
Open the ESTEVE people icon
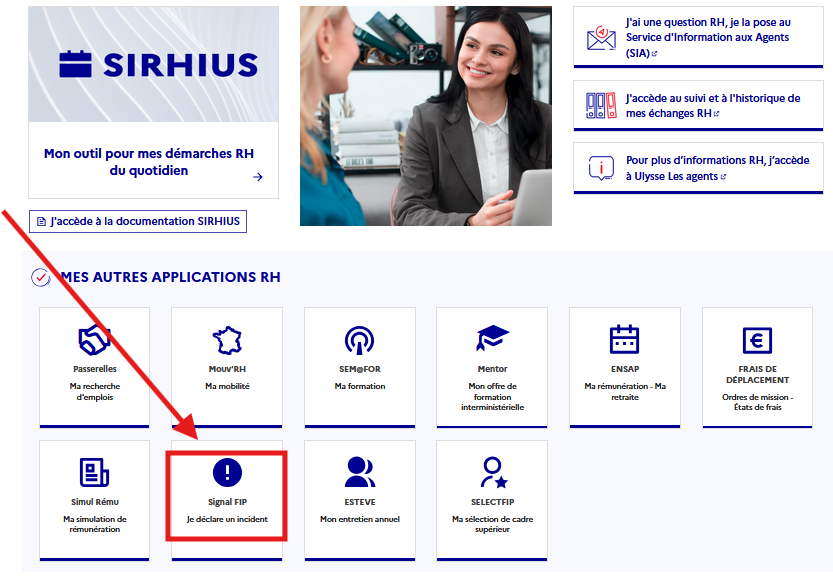[359, 471]
